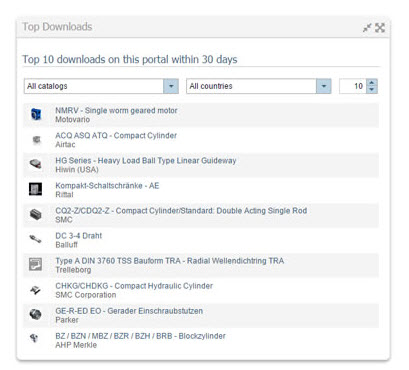
Task: Click the GE-R-ED EO fitting thumbnail
Action: click(x=35, y=314)
